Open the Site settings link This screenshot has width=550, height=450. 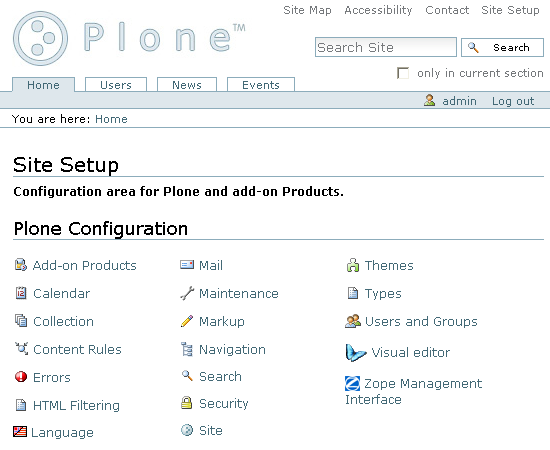[211, 430]
